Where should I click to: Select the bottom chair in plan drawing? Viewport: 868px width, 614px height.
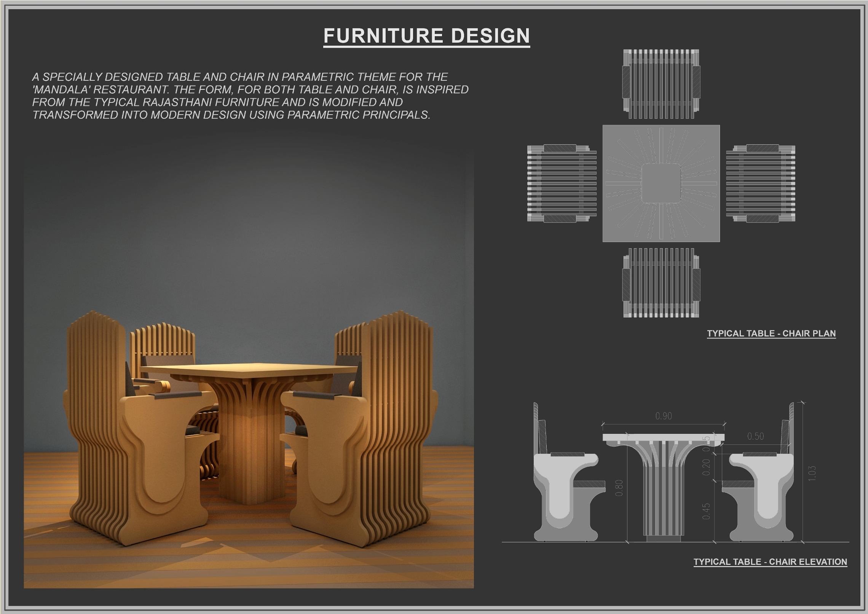point(661,282)
